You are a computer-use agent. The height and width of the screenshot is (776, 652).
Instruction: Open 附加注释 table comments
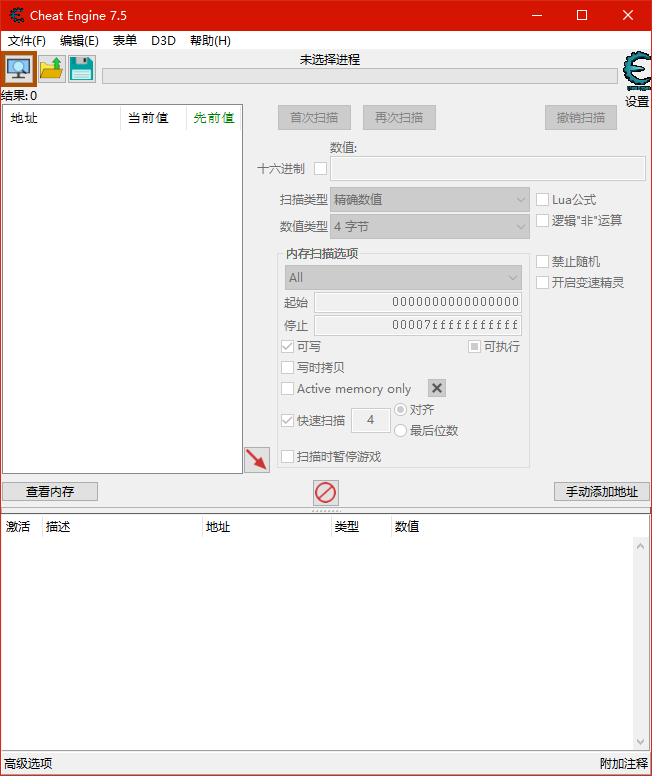pyautogui.click(x=624, y=764)
